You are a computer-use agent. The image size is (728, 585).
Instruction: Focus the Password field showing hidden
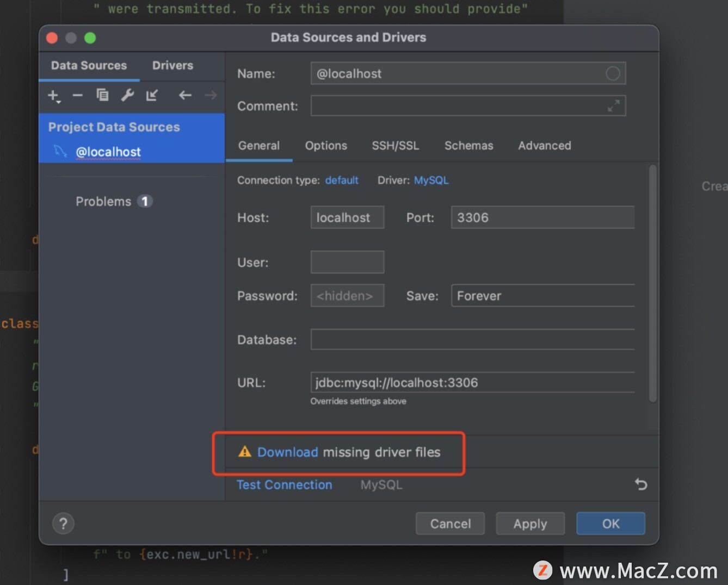[x=347, y=296]
